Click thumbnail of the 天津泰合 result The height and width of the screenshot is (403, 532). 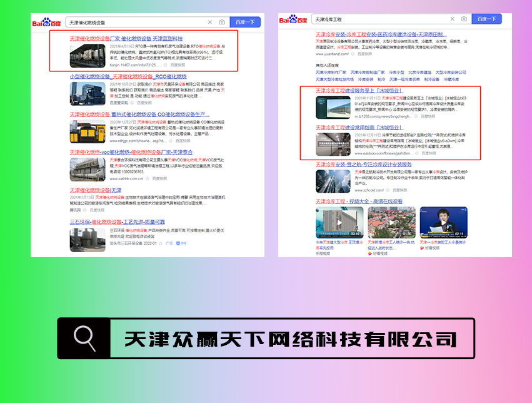88,170
